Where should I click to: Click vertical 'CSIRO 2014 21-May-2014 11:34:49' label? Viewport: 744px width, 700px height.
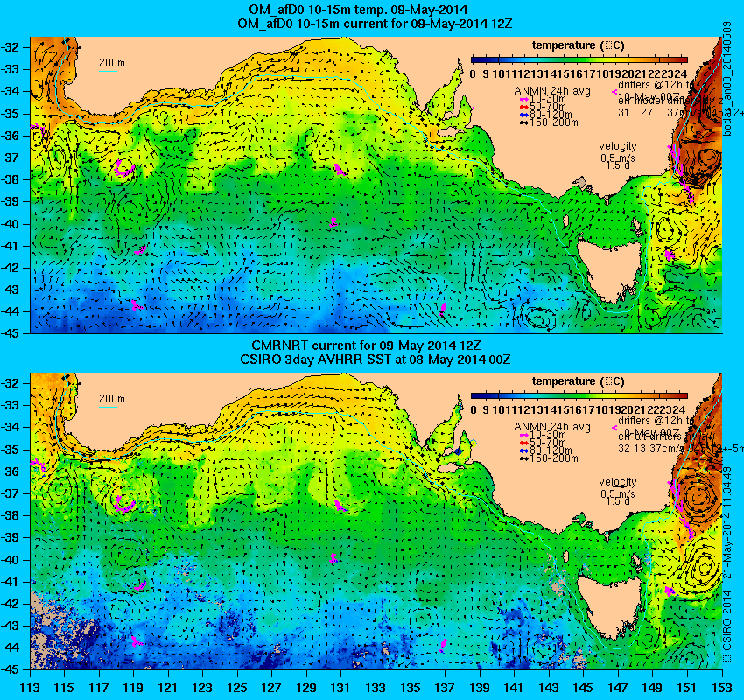pos(727,564)
